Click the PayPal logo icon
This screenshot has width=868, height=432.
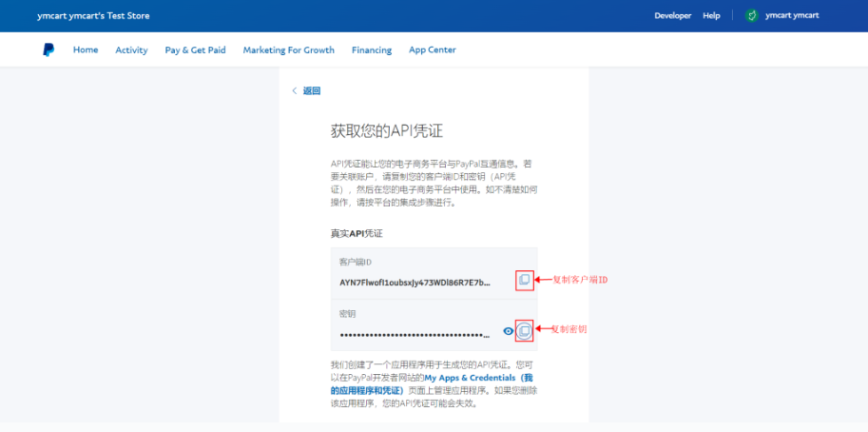tap(48, 49)
